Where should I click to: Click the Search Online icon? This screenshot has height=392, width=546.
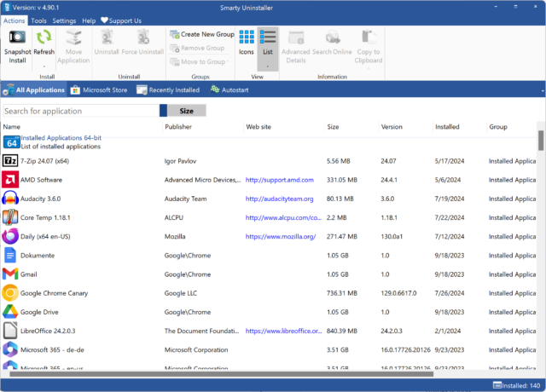coord(333,37)
